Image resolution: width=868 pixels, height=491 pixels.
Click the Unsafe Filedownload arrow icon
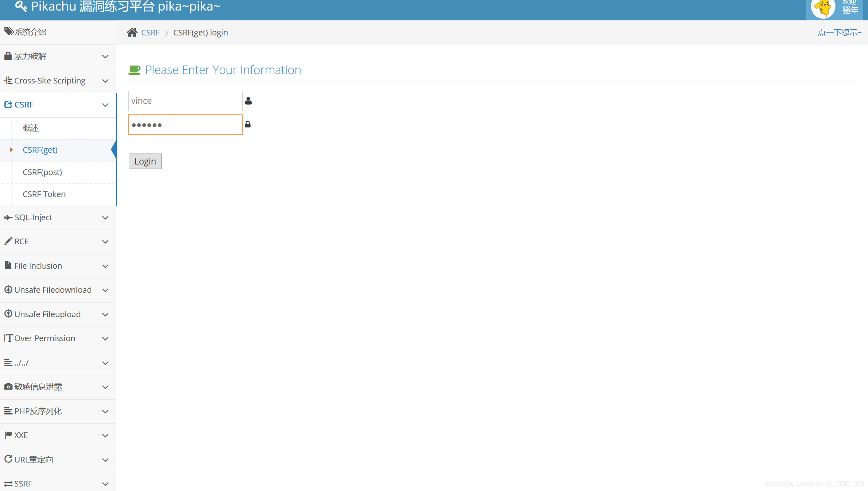[8, 289]
